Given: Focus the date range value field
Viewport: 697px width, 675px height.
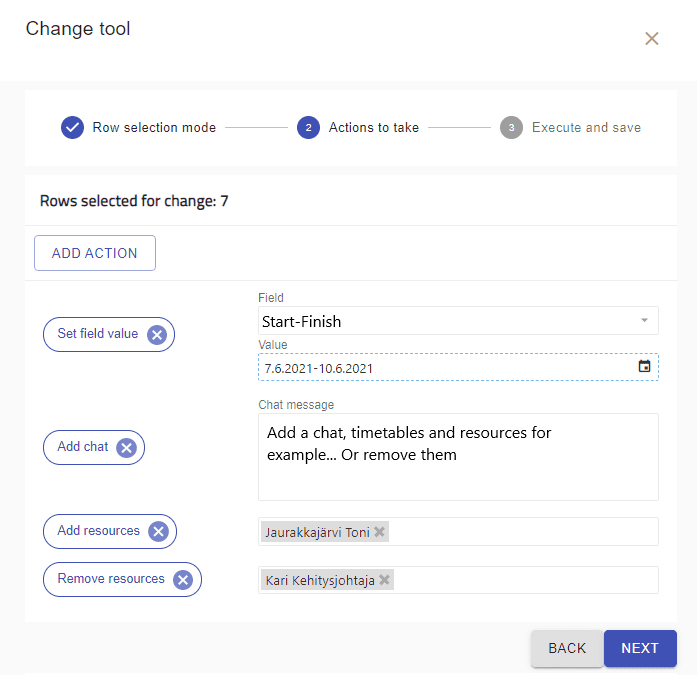Looking at the screenshot, I should [458, 367].
